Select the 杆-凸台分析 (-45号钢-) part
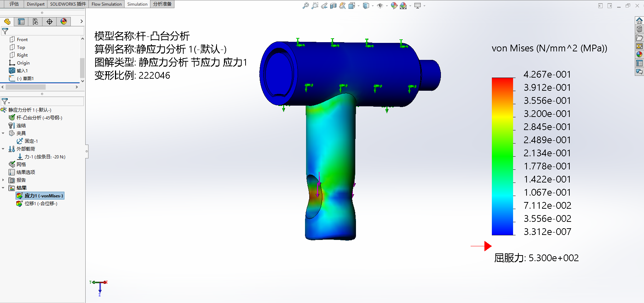 (36, 118)
